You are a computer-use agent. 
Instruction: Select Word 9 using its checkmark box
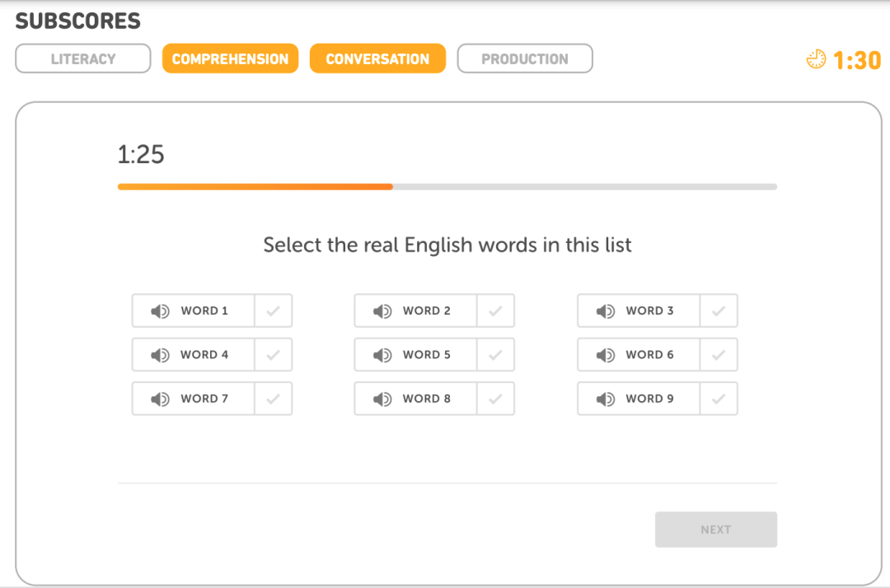tap(719, 399)
